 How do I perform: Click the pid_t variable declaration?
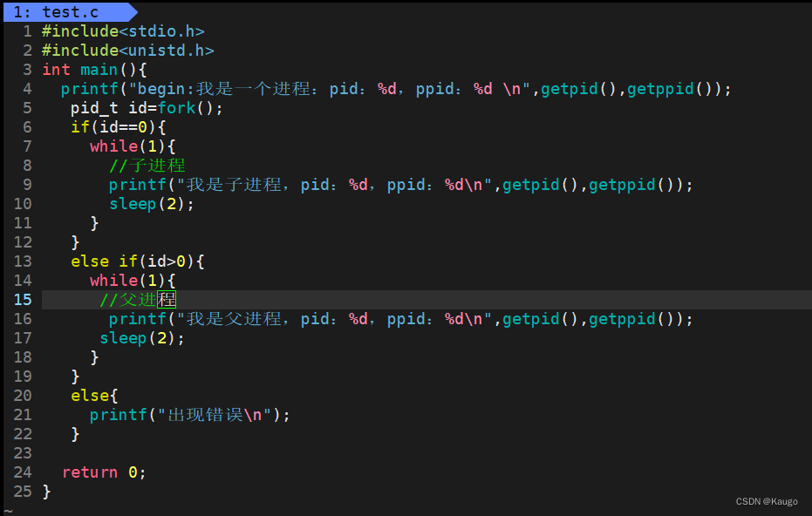tap(90, 107)
